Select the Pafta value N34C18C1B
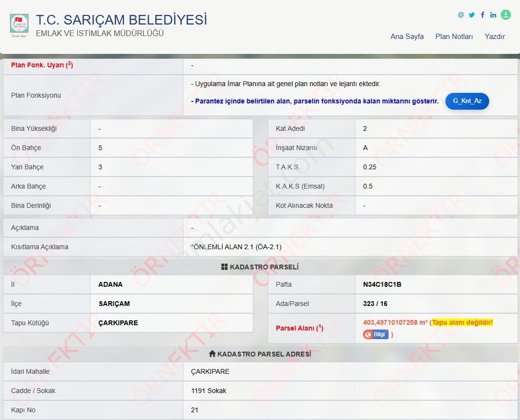 click(382, 284)
